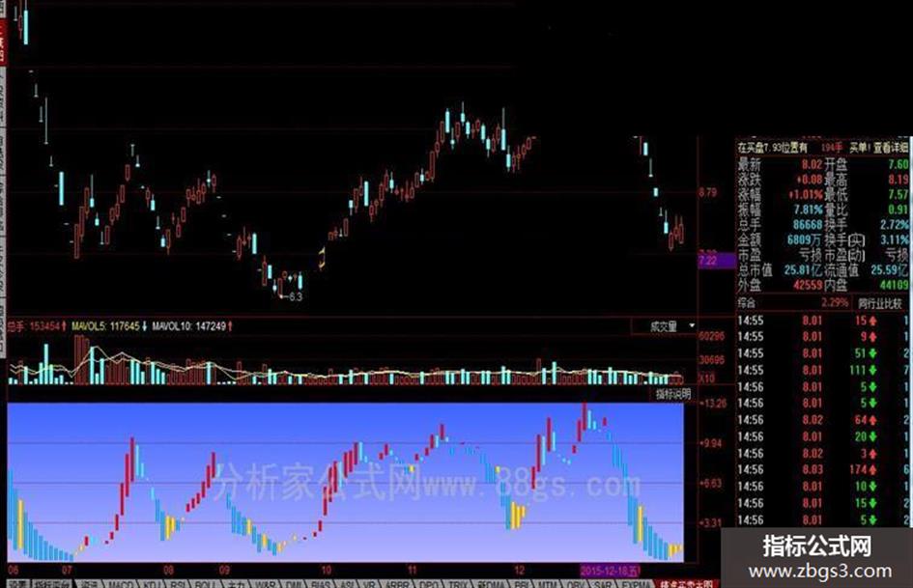This screenshot has width=913, height=588.
Task: Switch to the VR indicator tab
Action: point(369,583)
